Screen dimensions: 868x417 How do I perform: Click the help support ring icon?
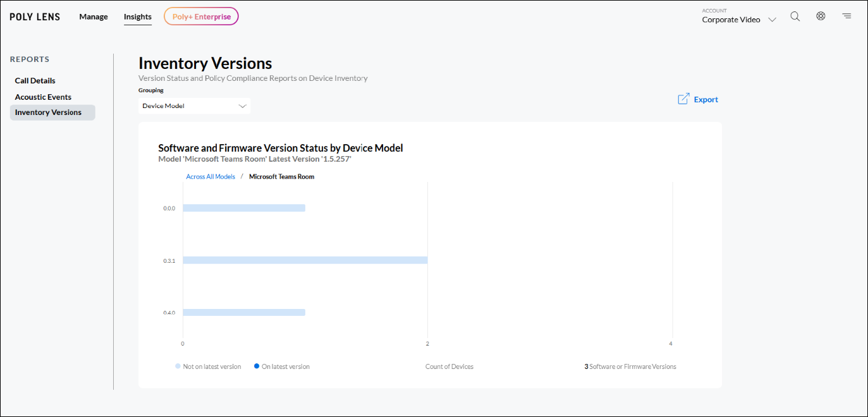821,16
